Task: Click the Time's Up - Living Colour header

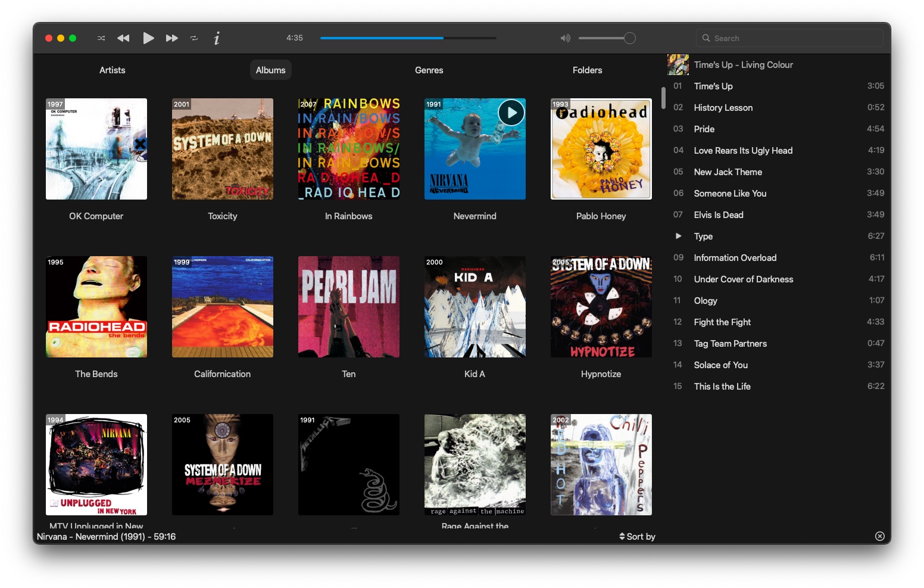Action: (x=744, y=64)
